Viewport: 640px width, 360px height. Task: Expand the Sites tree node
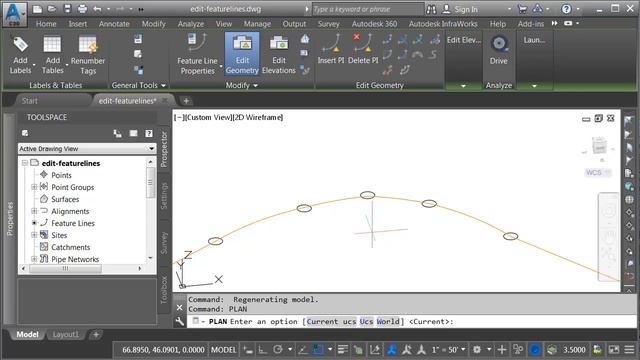(x=34, y=235)
